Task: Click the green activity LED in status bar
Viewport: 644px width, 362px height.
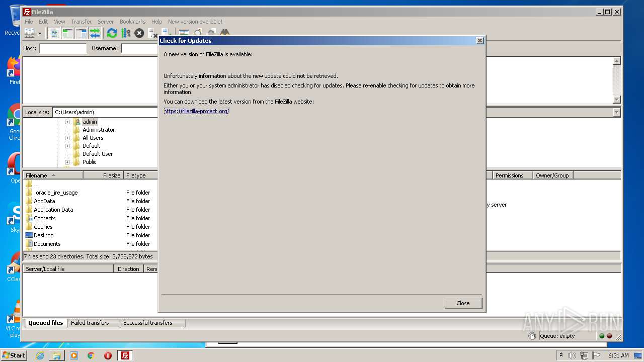Action: [602, 336]
